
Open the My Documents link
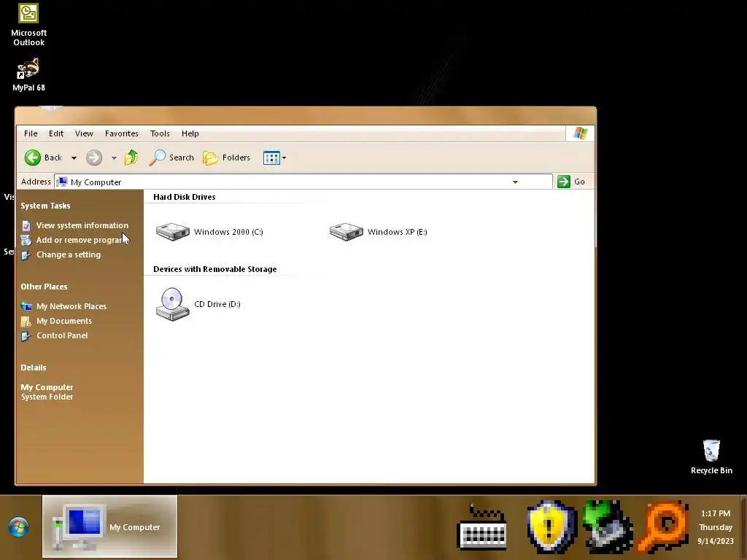[x=64, y=321]
